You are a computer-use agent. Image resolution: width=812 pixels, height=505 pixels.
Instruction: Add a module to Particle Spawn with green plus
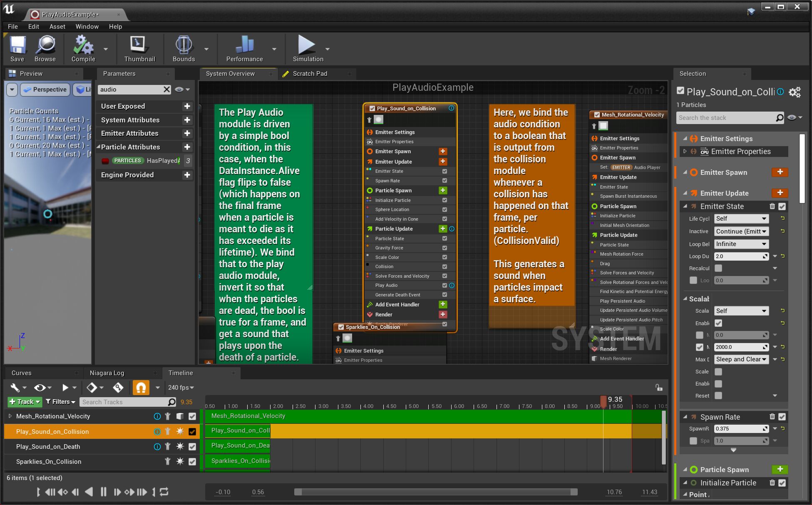443,190
